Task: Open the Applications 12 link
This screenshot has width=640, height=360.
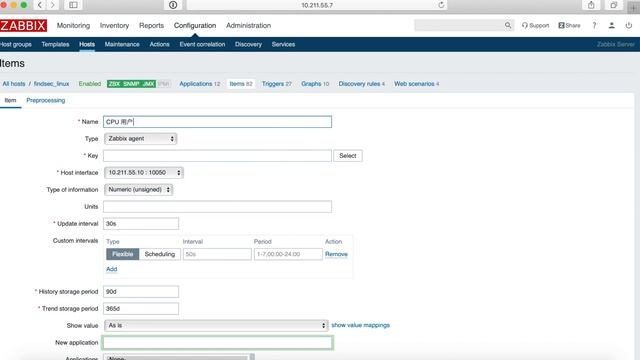Action: (x=200, y=84)
